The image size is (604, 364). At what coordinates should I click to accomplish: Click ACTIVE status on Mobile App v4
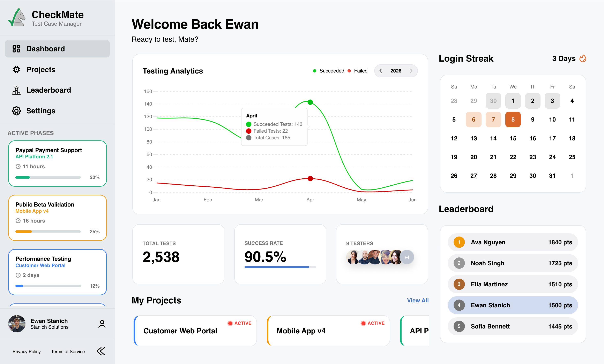373,323
